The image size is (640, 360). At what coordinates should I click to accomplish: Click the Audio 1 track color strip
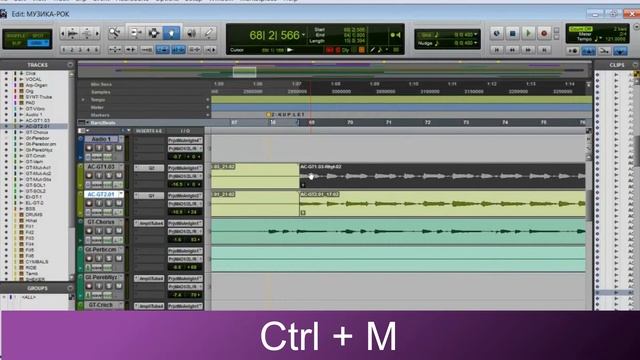click(x=80, y=148)
